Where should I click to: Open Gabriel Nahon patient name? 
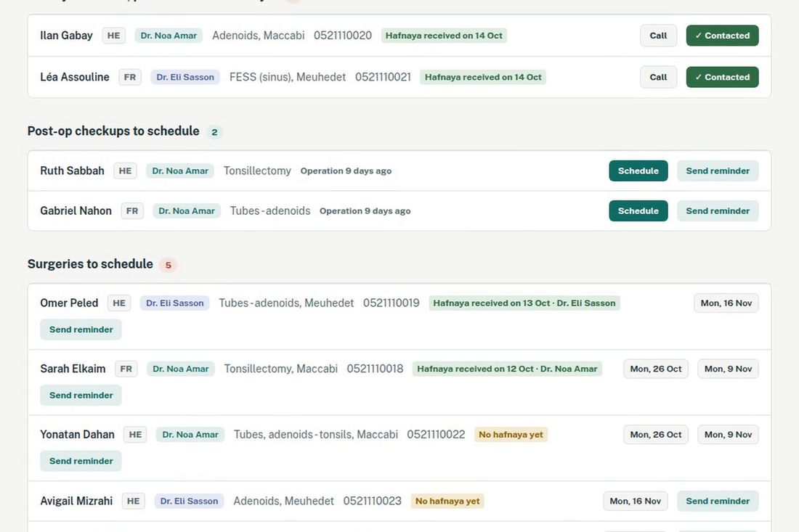point(76,211)
